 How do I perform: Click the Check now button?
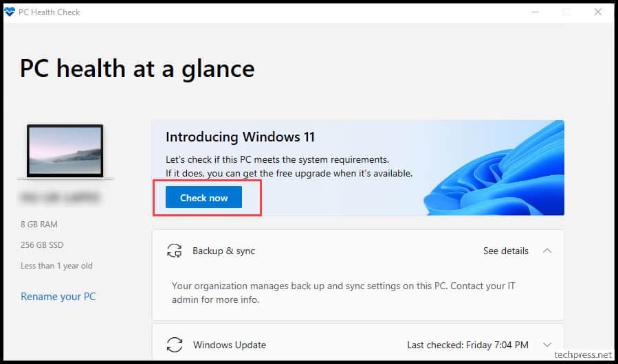click(203, 197)
